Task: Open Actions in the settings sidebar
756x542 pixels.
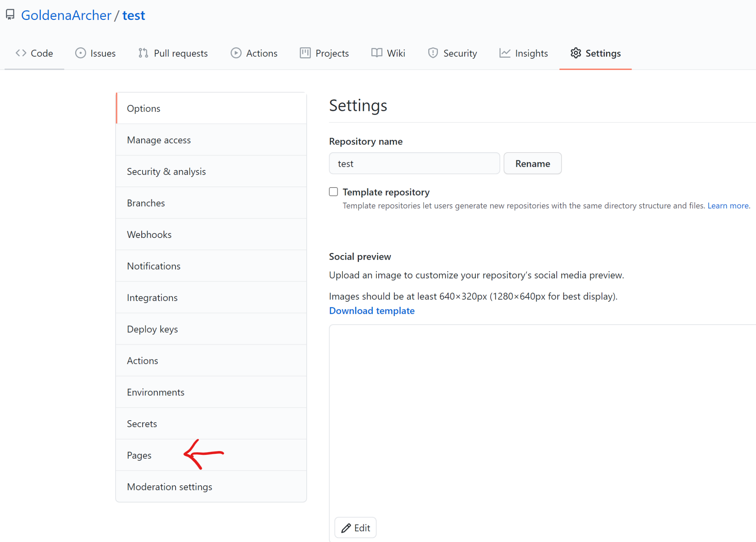Action: click(211, 360)
